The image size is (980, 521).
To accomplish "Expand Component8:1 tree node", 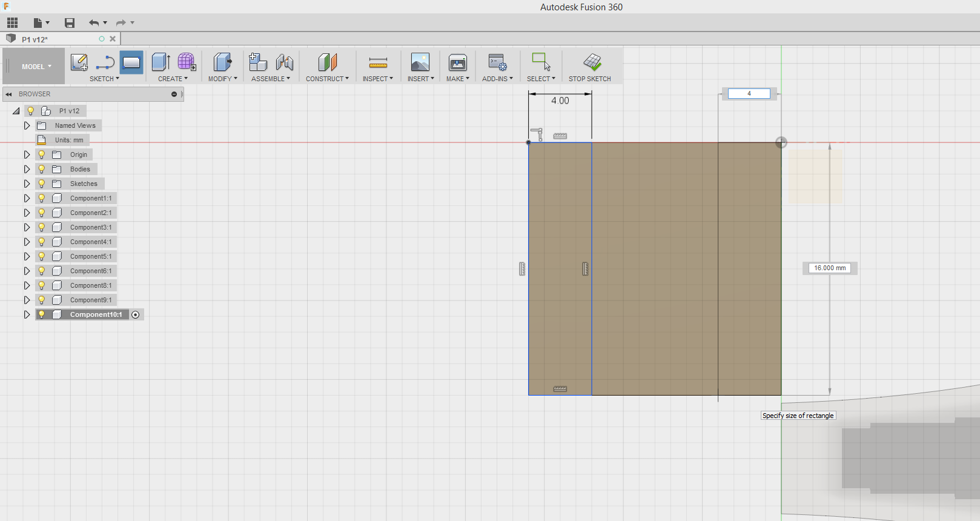I will [x=27, y=285].
